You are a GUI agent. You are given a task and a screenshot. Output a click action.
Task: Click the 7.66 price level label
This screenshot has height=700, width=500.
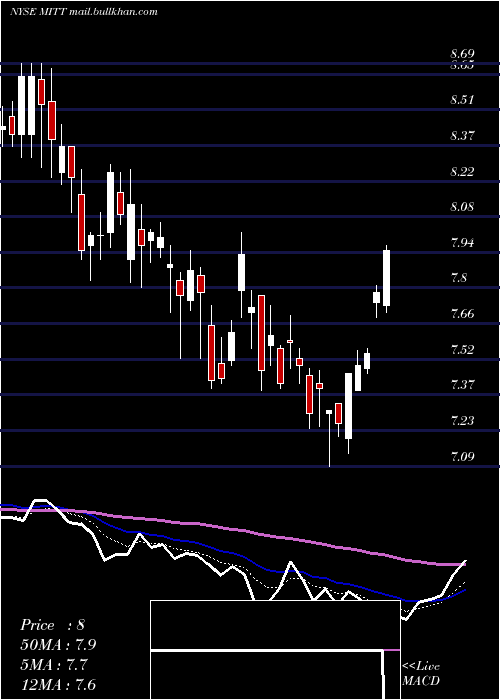462,314
